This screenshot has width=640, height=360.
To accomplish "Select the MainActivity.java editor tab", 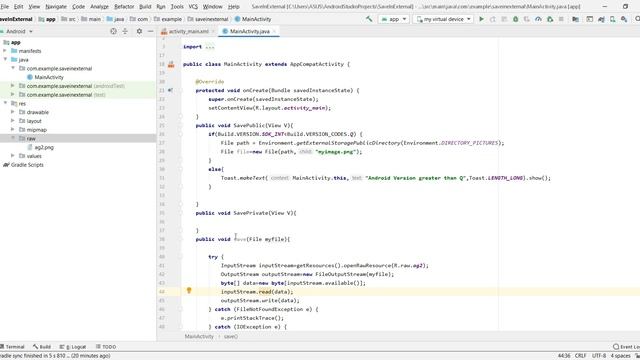I will 249,31.
